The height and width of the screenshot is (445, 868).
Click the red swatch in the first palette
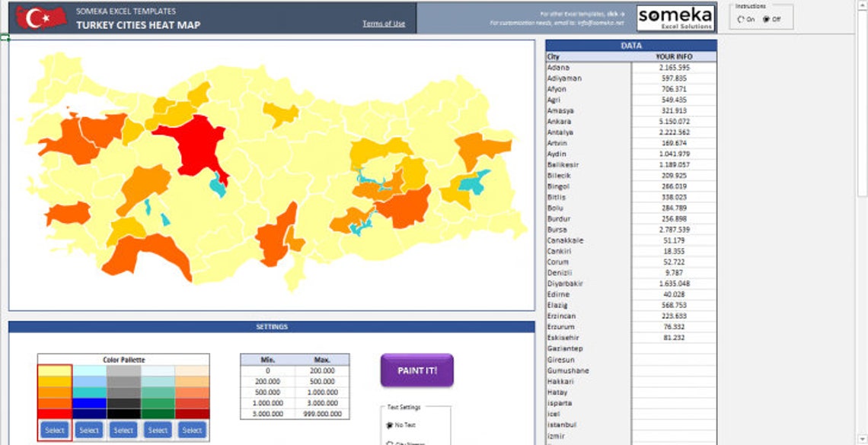(55, 413)
